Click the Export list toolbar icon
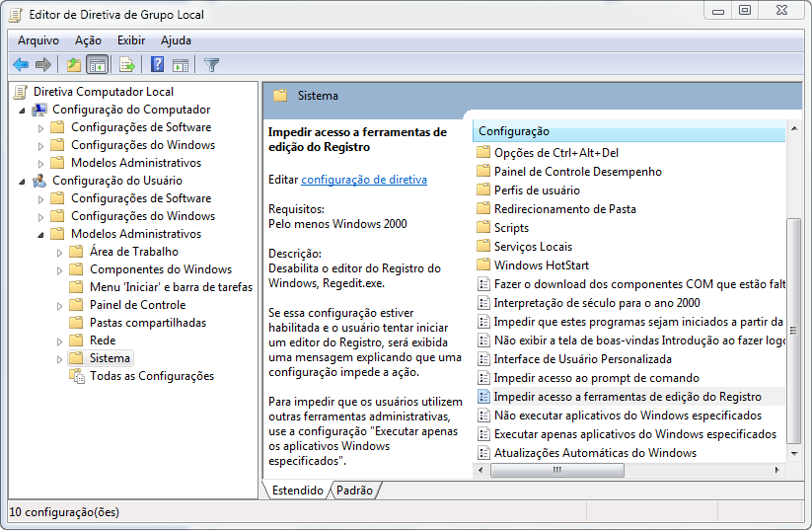Image resolution: width=812 pixels, height=530 pixels. point(127,65)
